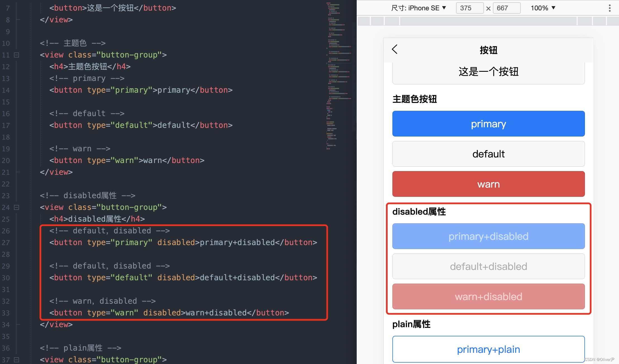The image size is (619, 364).
Task: Click the <!-- warn, disabled --> comment
Action: tap(103, 301)
